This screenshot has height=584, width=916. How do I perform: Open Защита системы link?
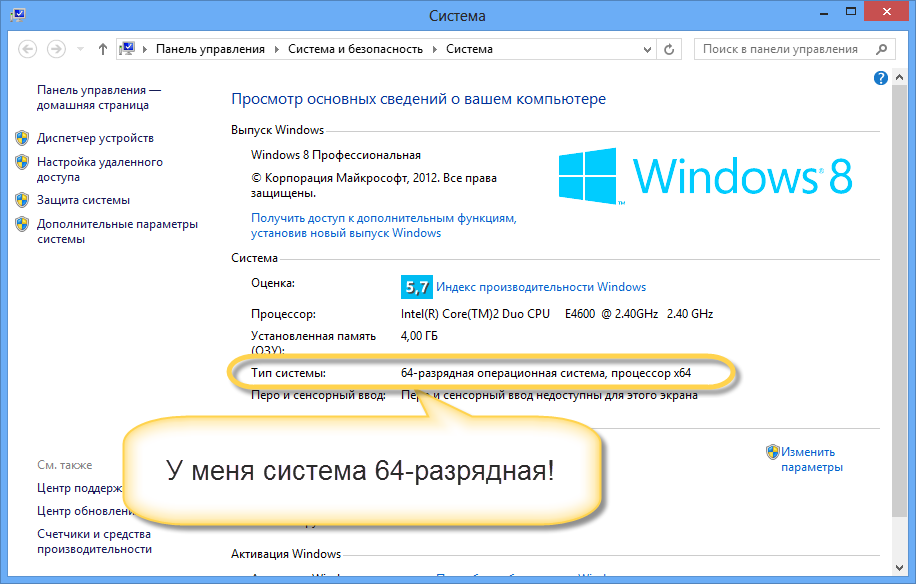click(84, 200)
